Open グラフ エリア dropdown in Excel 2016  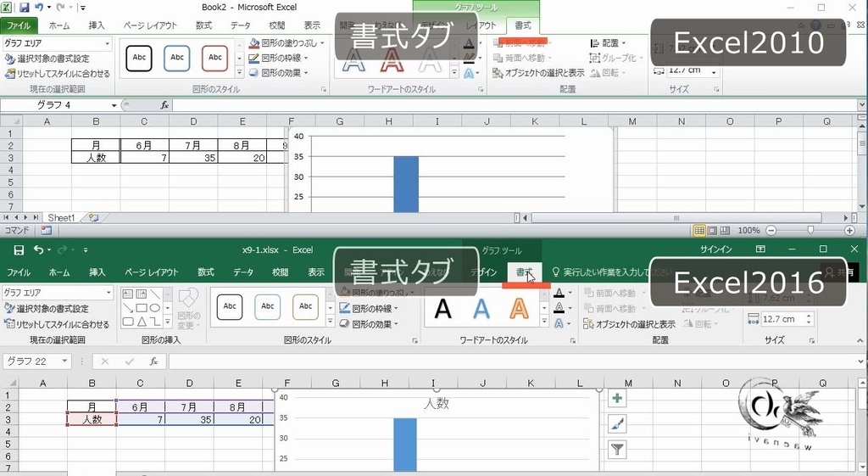click(108, 292)
